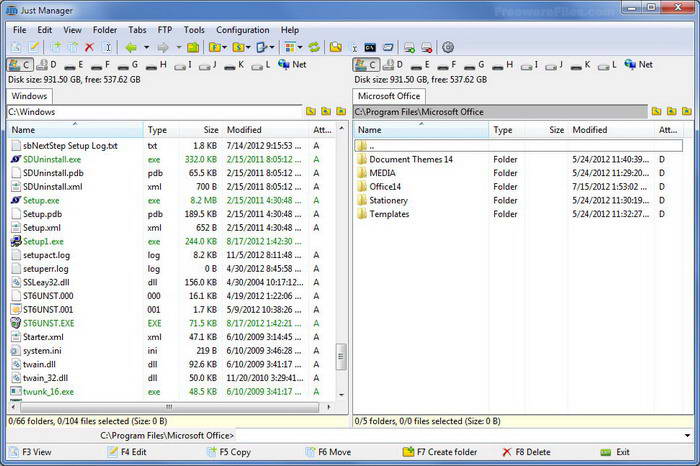Click the text-cursor rename icon after delete

(x=108, y=47)
